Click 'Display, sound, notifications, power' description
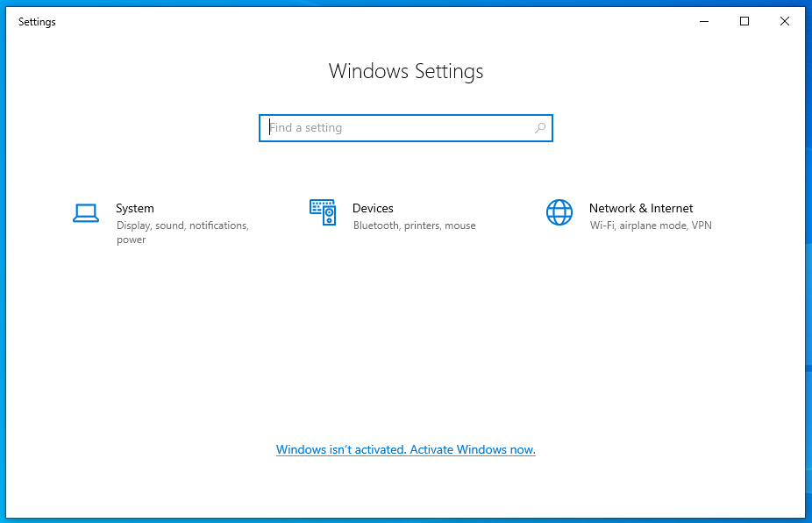The height and width of the screenshot is (523, 812). (x=182, y=233)
